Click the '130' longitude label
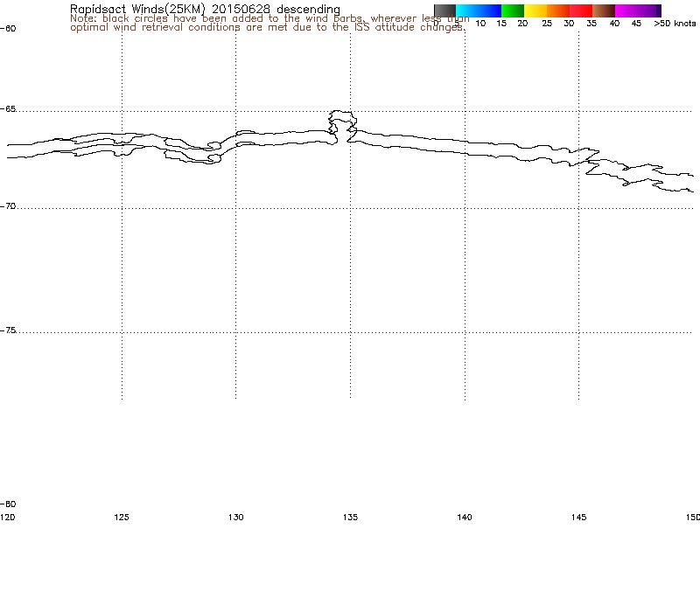 [x=235, y=517]
